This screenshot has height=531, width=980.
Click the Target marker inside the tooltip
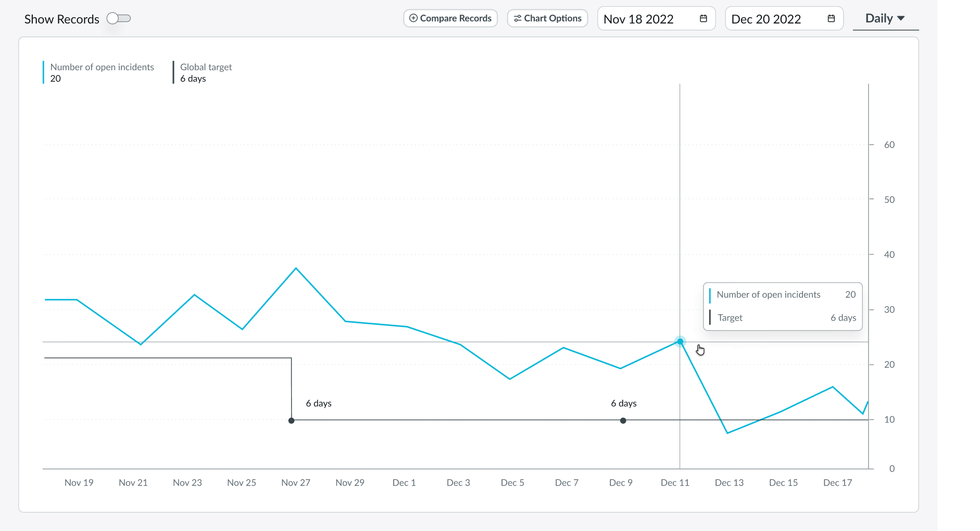point(711,318)
